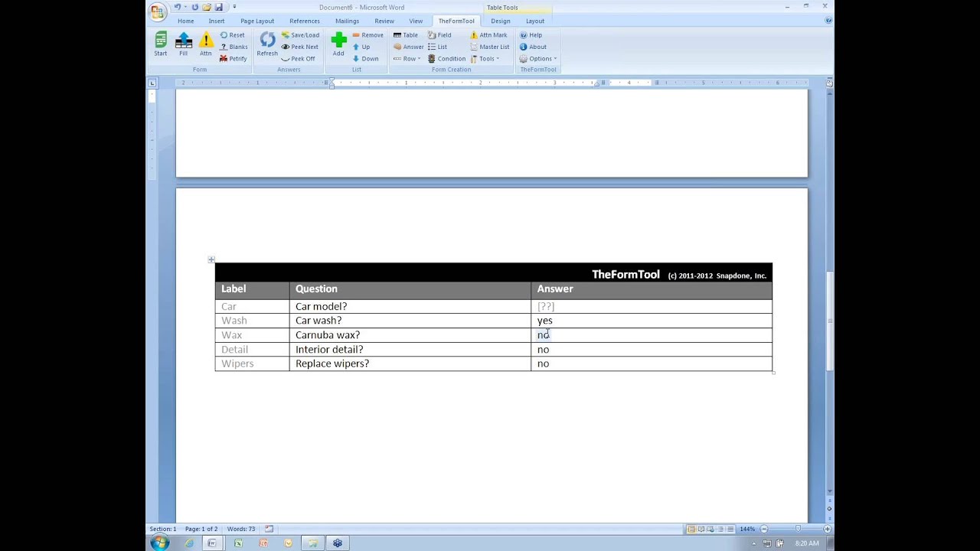This screenshot has height=551, width=980.
Task: Reset the form answers
Action: 232,35
